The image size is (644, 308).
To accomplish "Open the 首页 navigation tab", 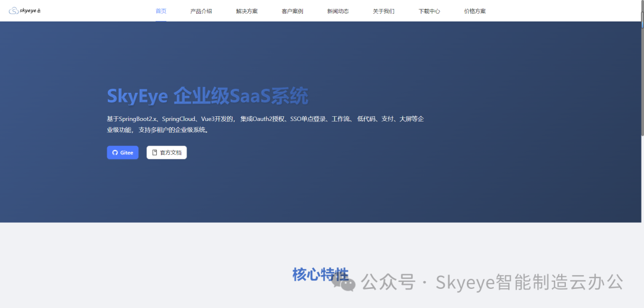I will tap(161, 11).
